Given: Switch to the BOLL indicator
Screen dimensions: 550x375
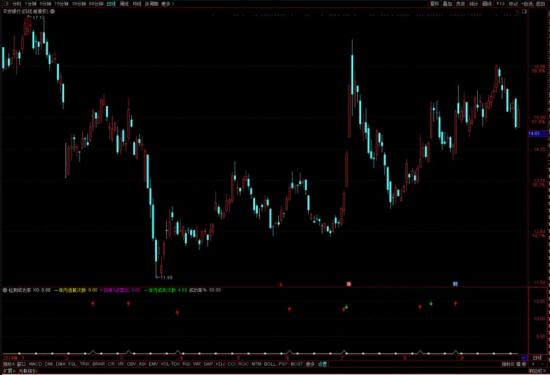Looking at the screenshot, I should pyautogui.click(x=270, y=364).
